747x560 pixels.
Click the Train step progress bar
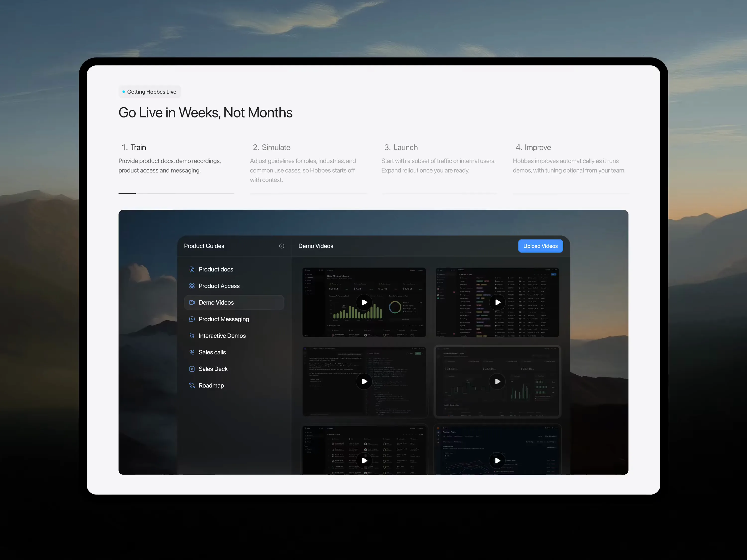(x=176, y=193)
